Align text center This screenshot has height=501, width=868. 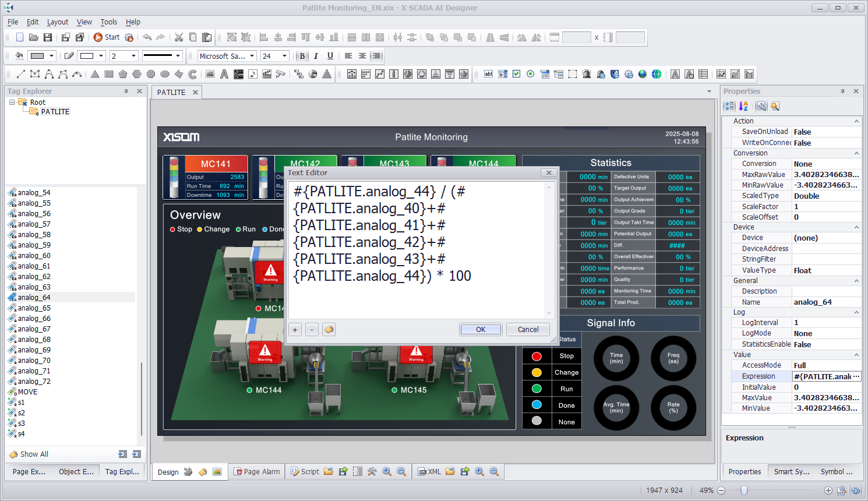tap(362, 56)
